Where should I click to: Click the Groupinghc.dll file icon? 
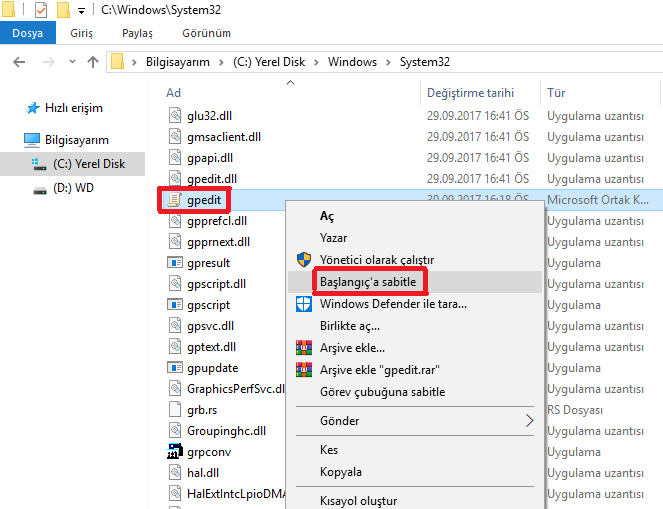(175, 430)
